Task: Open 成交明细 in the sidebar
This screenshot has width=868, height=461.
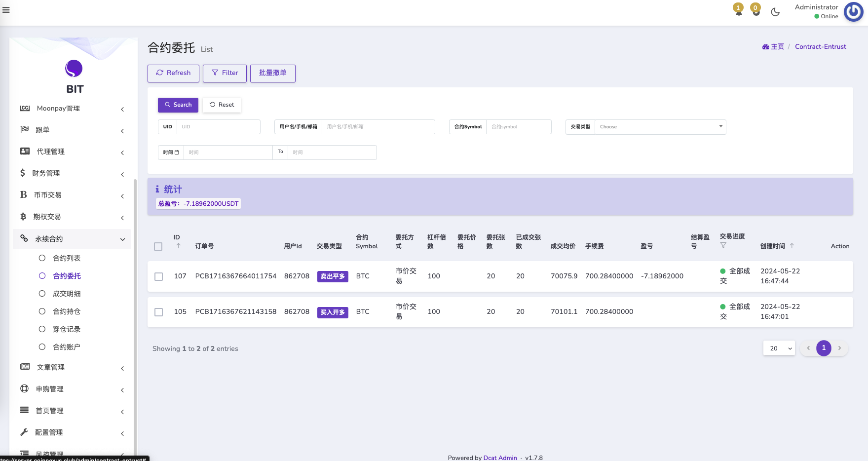Action: click(x=67, y=294)
